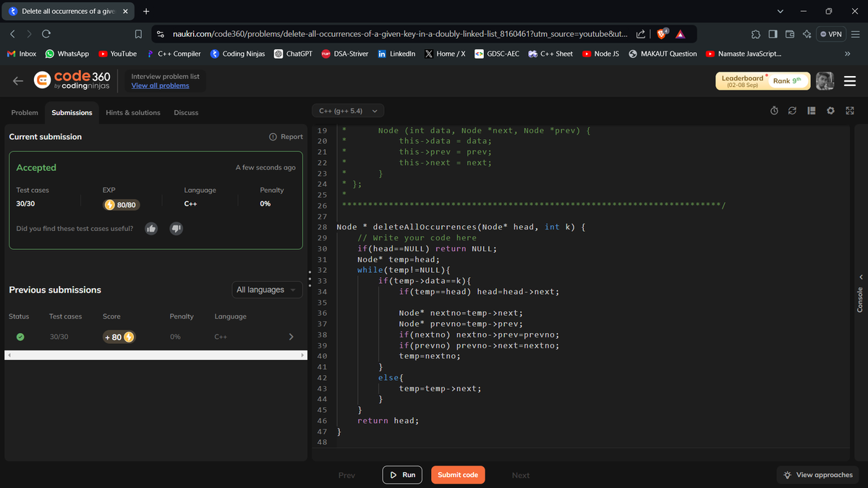Open the user profile avatar
868x488 pixels.
[825, 81]
